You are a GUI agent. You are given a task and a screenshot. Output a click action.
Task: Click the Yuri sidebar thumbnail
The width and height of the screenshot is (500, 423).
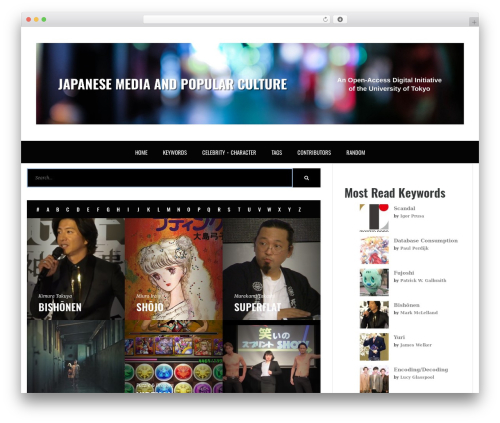pos(374,347)
